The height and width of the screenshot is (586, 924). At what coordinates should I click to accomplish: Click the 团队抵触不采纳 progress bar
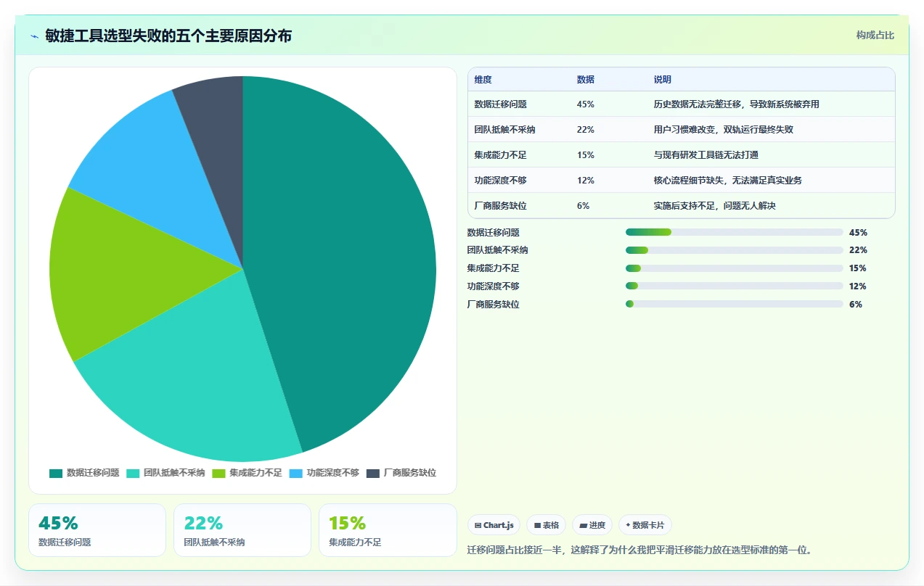[734, 250]
